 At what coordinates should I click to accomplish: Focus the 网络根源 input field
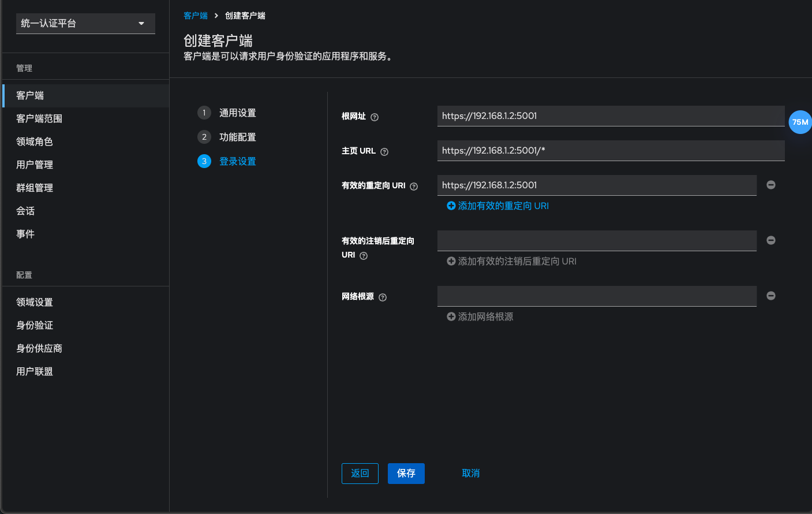[x=596, y=296]
